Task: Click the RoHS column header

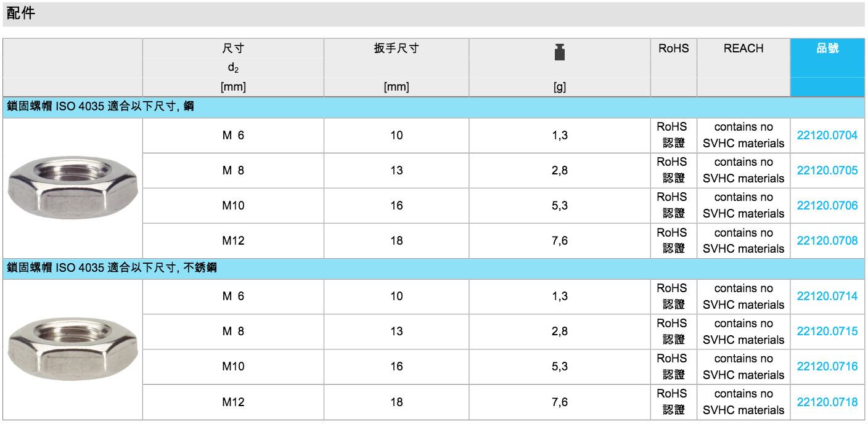Action: (673, 49)
